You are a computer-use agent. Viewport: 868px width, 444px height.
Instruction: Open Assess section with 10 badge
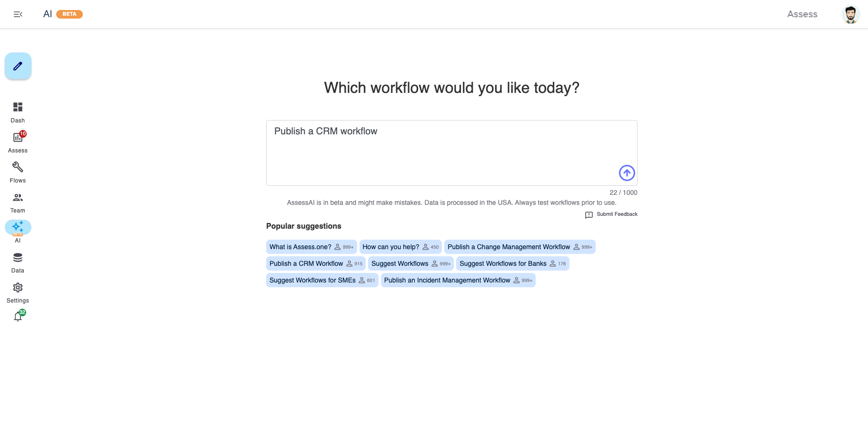pyautogui.click(x=18, y=142)
